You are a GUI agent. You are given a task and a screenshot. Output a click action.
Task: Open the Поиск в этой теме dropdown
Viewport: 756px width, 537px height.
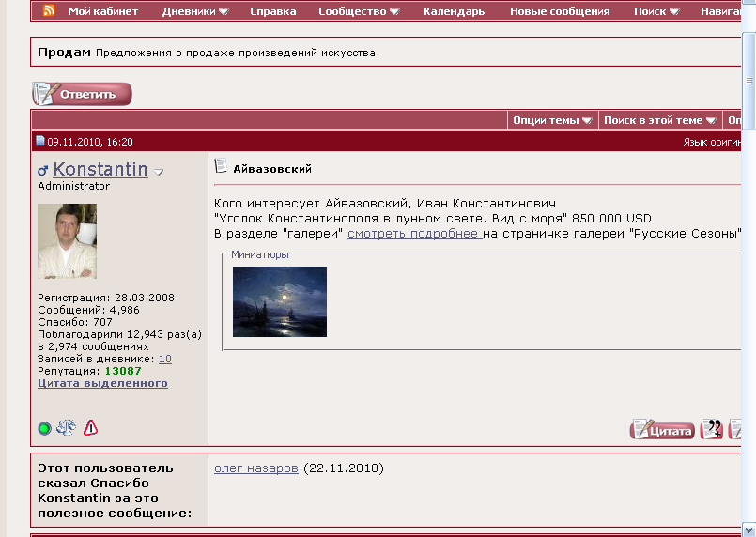pyautogui.click(x=660, y=120)
